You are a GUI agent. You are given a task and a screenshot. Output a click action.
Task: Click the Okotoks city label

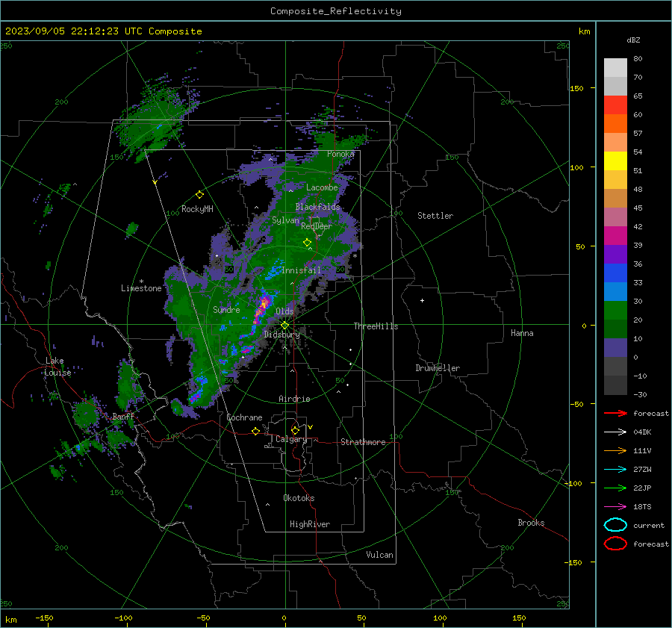(x=299, y=498)
